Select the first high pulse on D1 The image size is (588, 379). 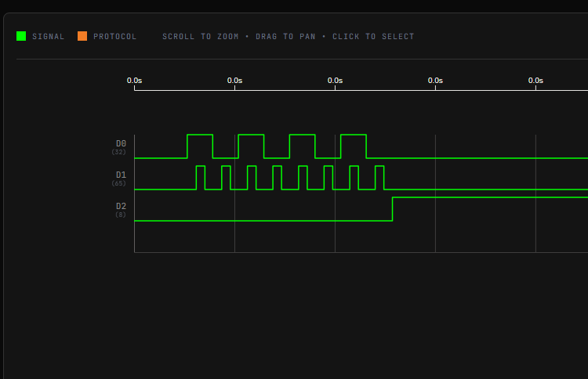(x=201, y=178)
